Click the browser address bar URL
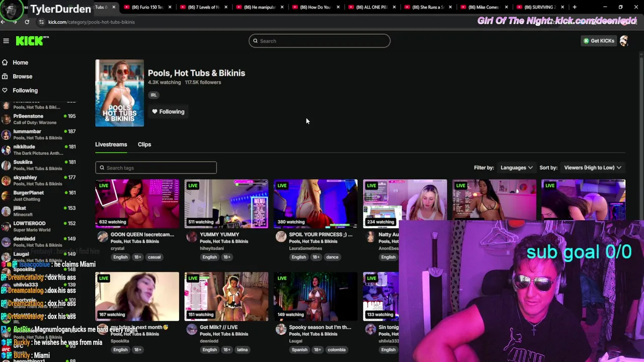 click(x=91, y=22)
